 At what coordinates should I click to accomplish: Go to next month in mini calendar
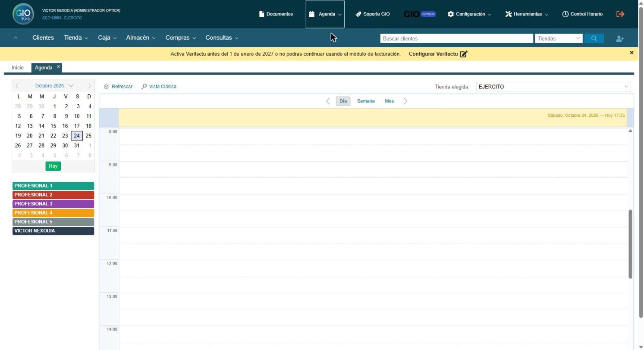(x=90, y=86)
